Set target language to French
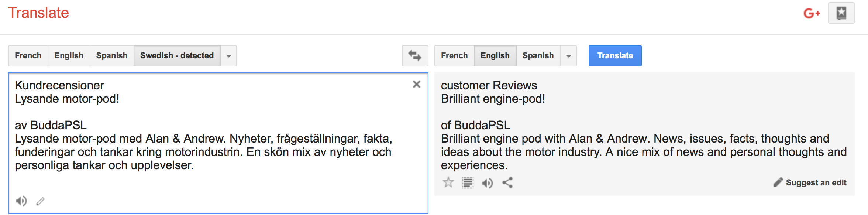Image resolution: width=868 pixels, height=215 pixels. pyautogui.click(x=454, y=56)
